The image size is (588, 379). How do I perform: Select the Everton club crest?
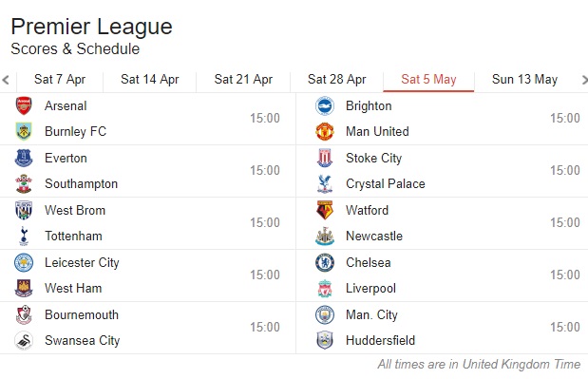tap(24, 158)
